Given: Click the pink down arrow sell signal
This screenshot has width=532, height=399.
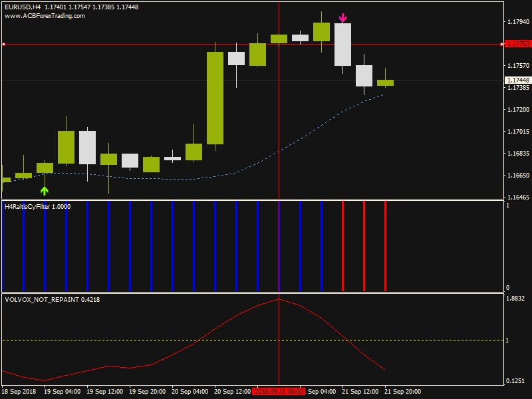Looking at the screenshot, I should (x=342, y=17).
